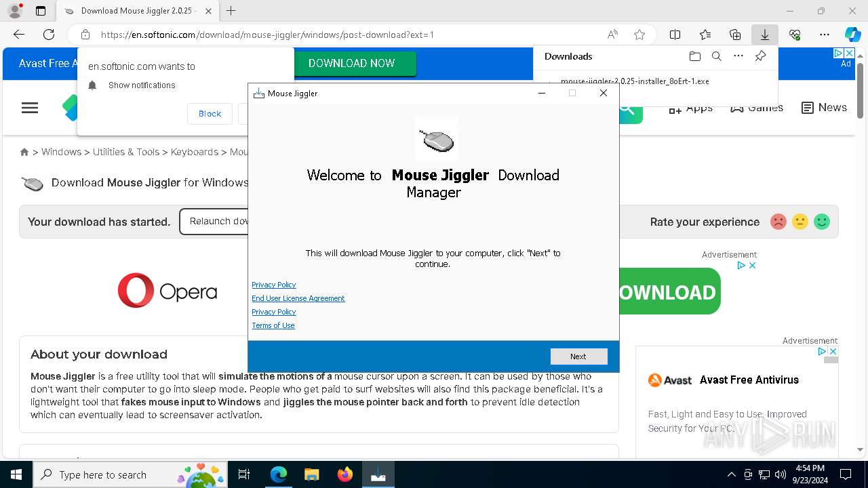Open Edge Settings and more menu
This screenshot has width=868, height=488.
coord(825,35)
